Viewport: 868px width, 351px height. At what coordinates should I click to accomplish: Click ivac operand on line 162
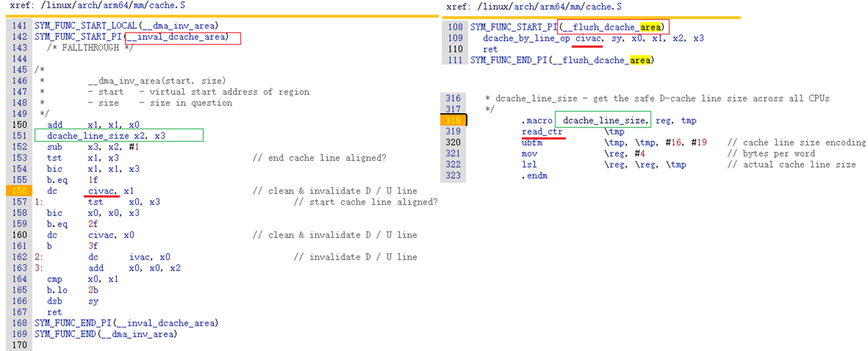(x=140, y=257)
